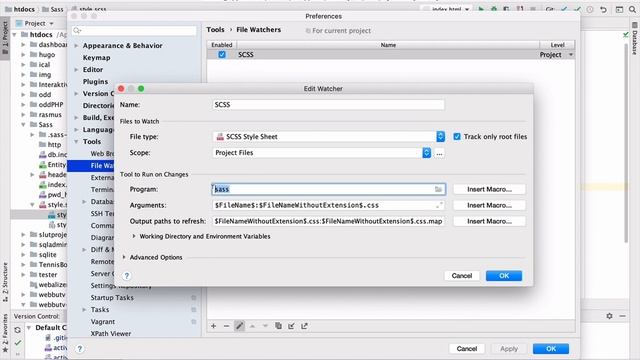Click the editor vertical scrollbar

pos(626,143)
